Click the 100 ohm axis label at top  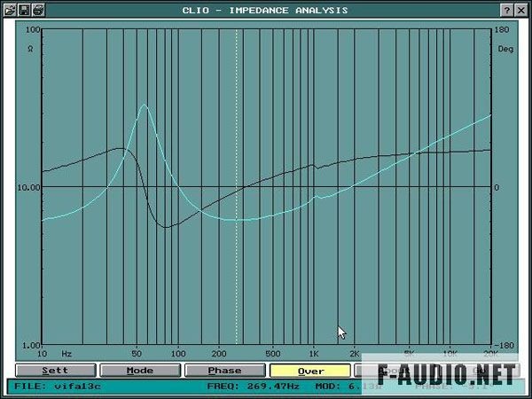[x=33, y=30]
